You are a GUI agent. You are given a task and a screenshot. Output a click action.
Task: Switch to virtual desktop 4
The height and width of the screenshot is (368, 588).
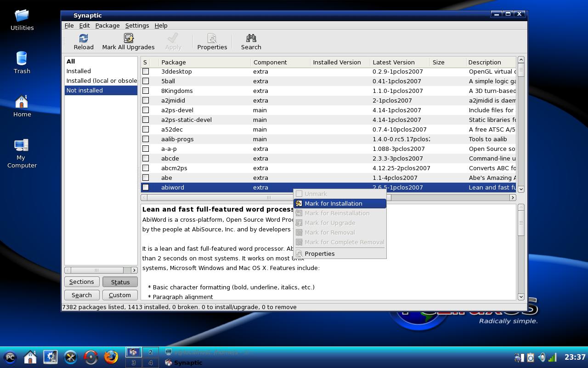[150, 362]
